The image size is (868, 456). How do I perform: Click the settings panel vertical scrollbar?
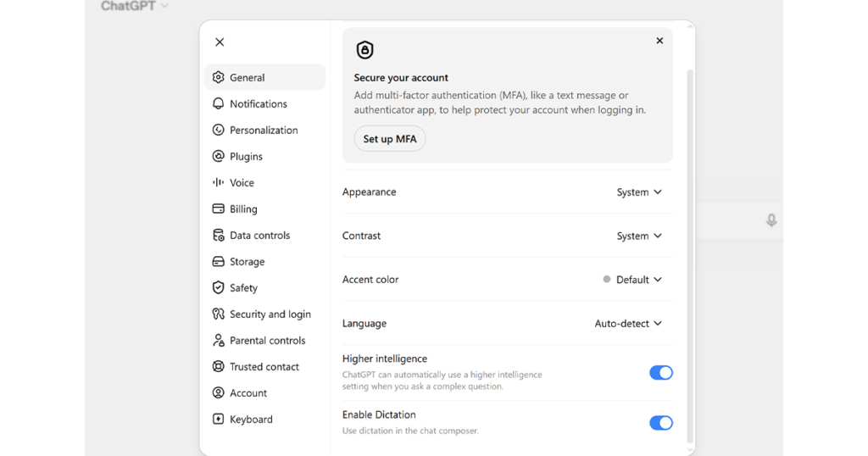(690, 256)
